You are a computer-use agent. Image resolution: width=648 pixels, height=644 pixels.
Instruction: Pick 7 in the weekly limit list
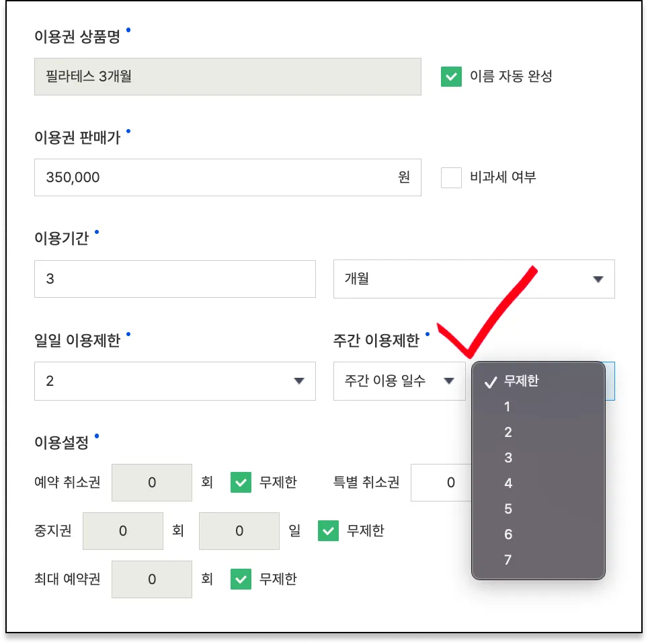pyautogui.click(x=508, y=560)
